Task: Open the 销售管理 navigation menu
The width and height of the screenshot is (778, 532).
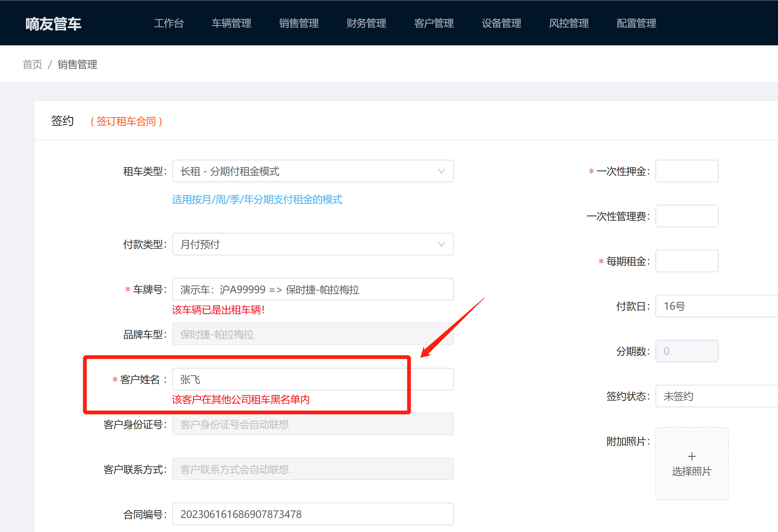Action: point(299,23)
